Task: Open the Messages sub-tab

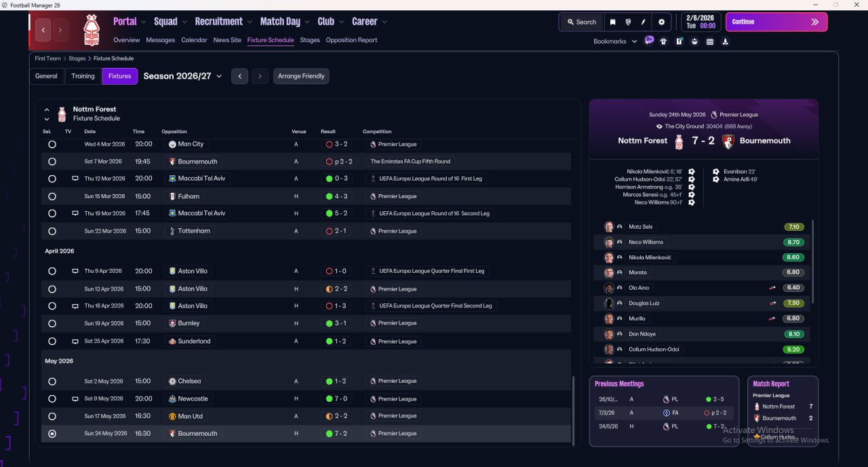Action: pos(161,40)
